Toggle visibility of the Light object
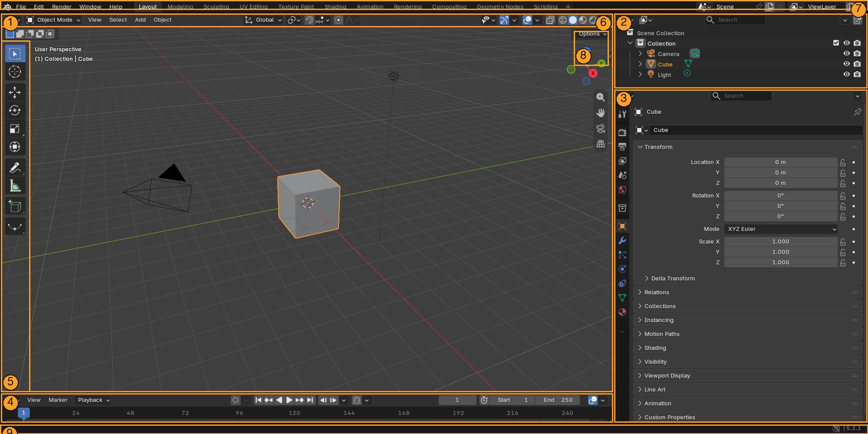 click(846, 74)
